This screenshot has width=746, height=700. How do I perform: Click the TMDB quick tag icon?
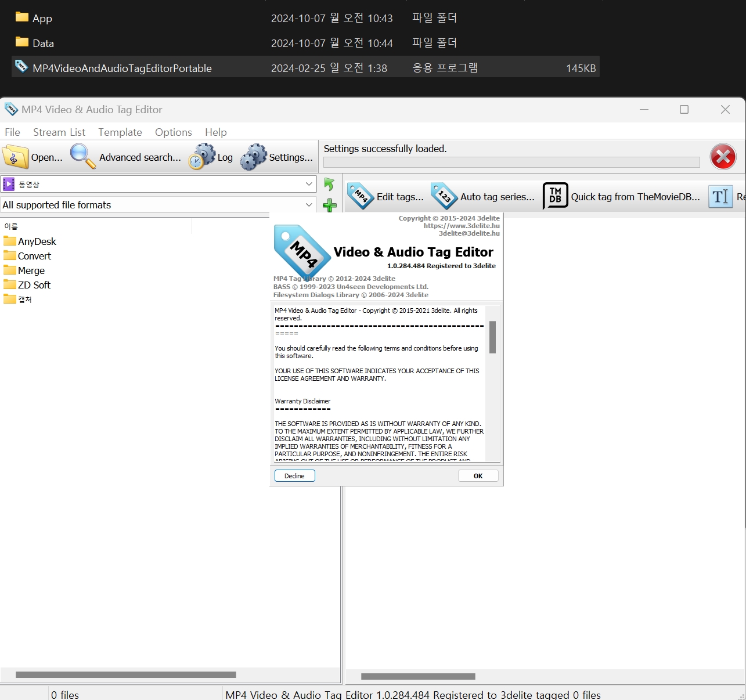555,196
